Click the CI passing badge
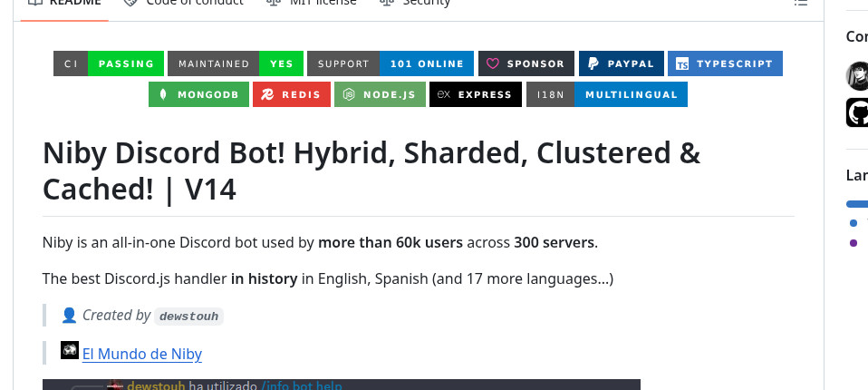Viewport: 868px width, 390px height. tap(109, 63)
